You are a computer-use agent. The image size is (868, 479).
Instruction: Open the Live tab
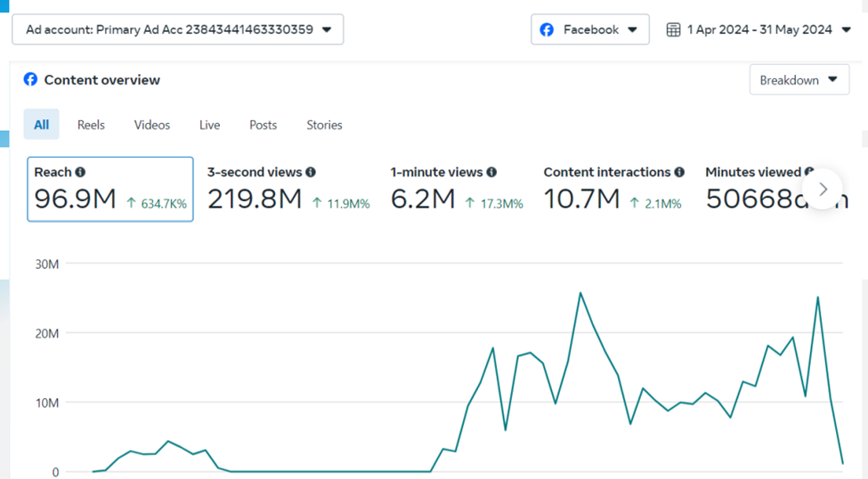click(209, 125)
